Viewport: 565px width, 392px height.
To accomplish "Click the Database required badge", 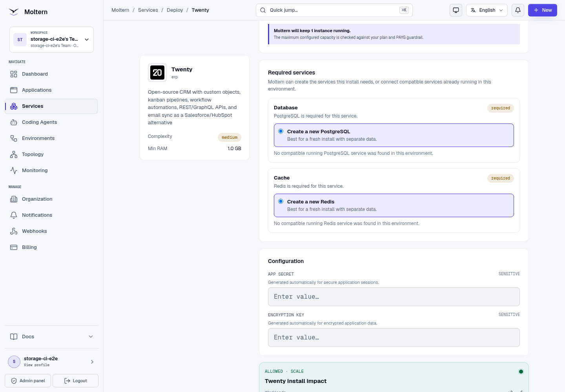I will point(501,108).
